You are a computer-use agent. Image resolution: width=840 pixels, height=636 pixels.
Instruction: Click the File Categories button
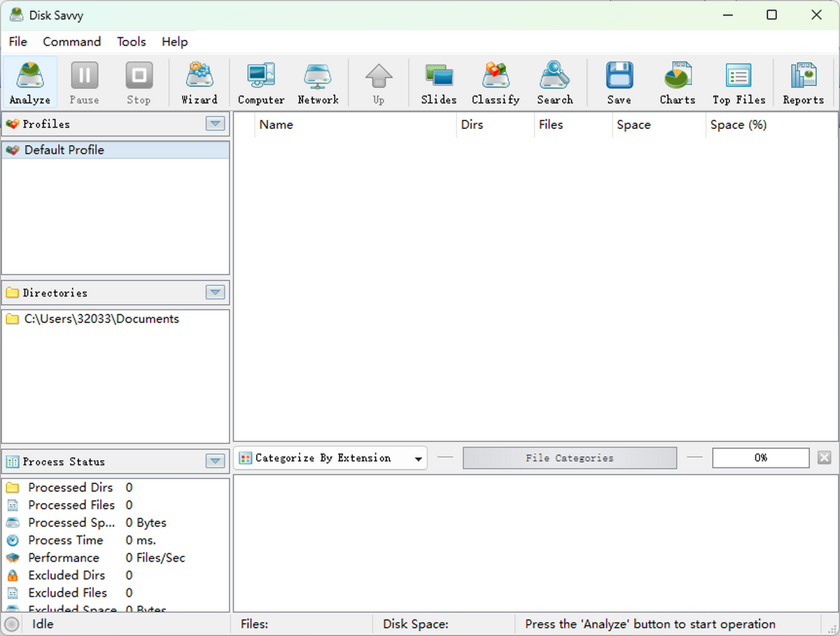tap(569, 457)
